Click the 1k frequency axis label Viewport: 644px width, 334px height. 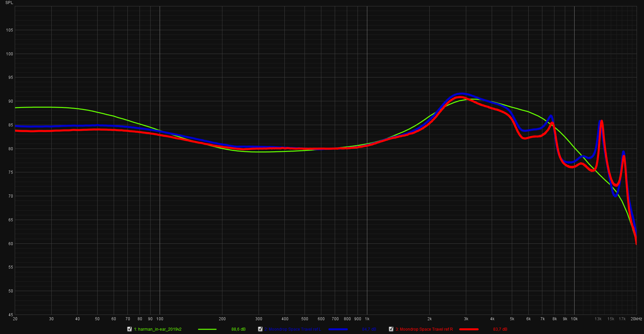(367, 319)
